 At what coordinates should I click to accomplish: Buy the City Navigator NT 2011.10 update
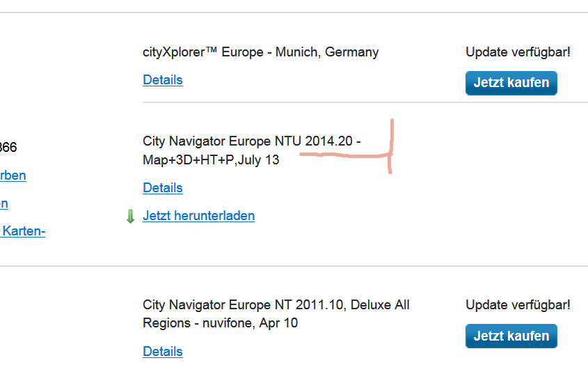pos(511,336)
